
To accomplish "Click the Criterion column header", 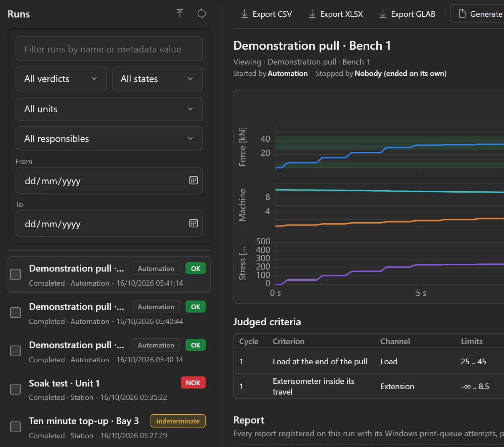I will coord(289,341).
